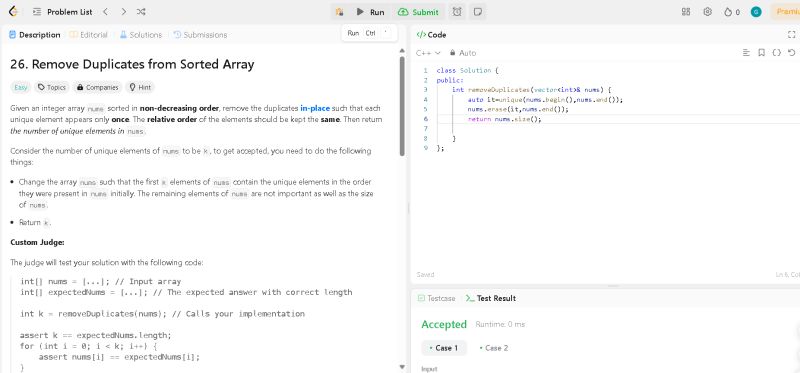Click the in-place link in description
The width and height of the screenshot is (800, 373).
tap(315, 108)
